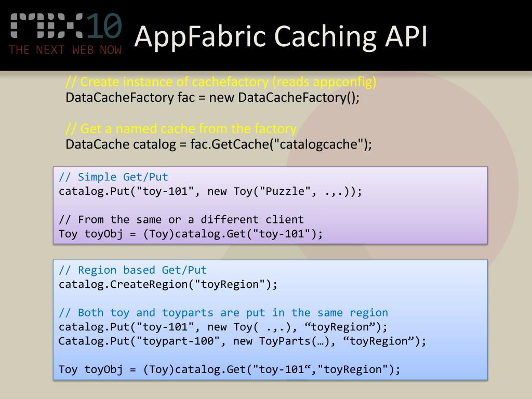The width and height of the screenshot is (532, 399).
Task: Click the Catalog.Put "toypart-100" line
Action: click(242, 341)
